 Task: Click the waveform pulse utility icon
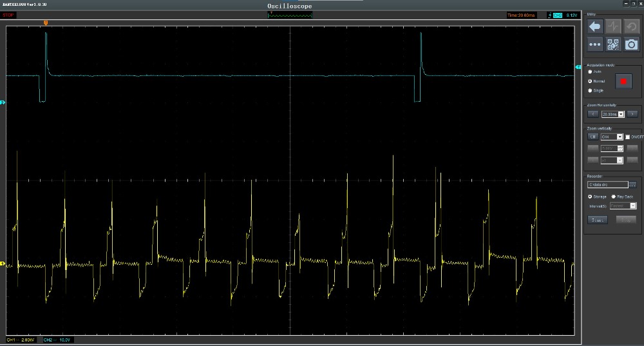tap(613, 26)
